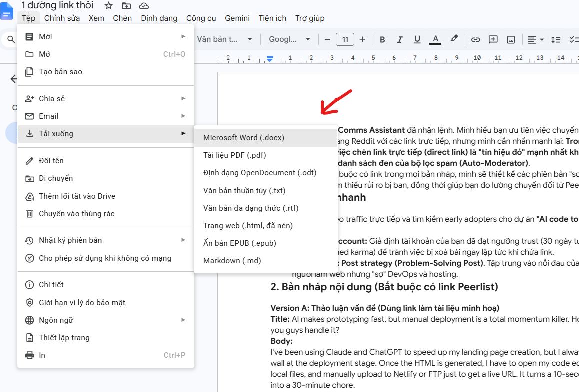Download as Văn bản thuần túy (.txt)

(x=266, y=190)
